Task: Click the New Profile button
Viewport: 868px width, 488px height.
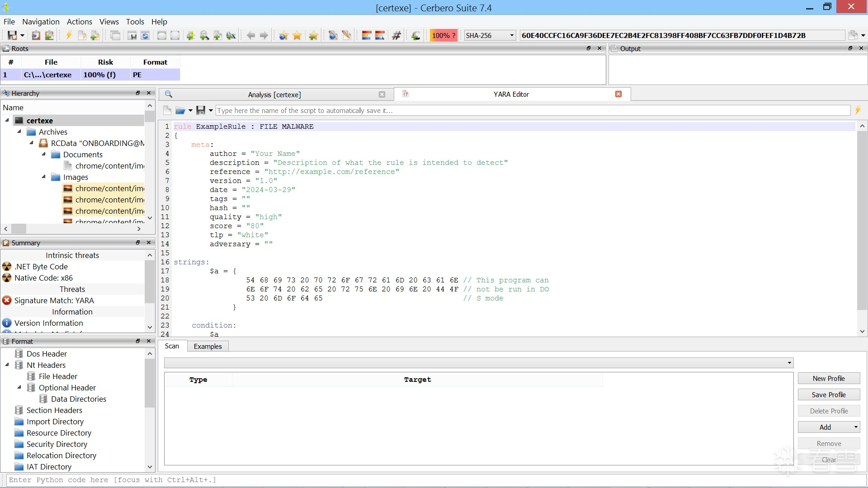Action: pyautogui.click(x=828, y=379)
